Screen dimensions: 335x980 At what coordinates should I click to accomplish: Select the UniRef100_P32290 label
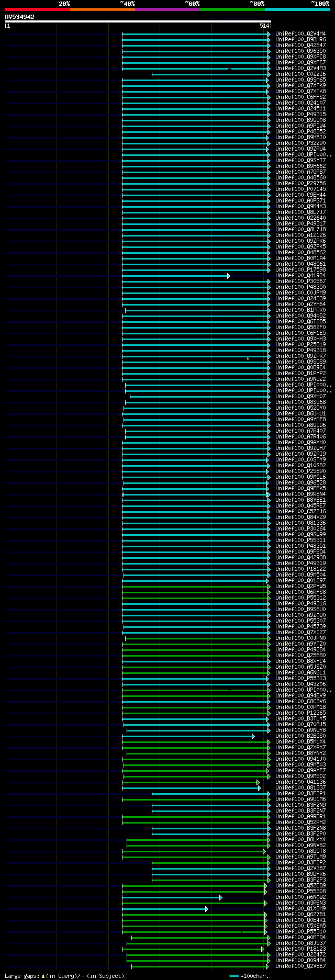(300, 143)
